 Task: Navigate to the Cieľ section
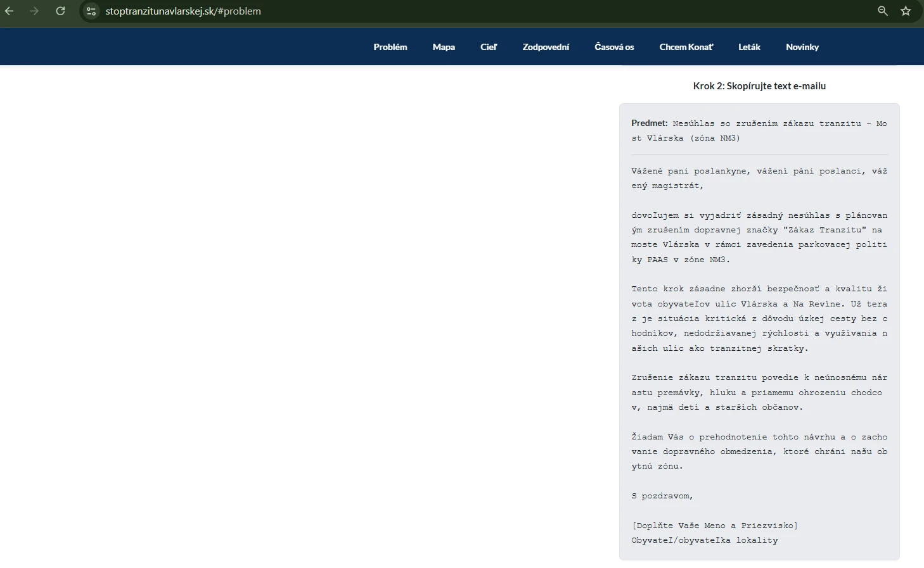[x=488, y=47]
